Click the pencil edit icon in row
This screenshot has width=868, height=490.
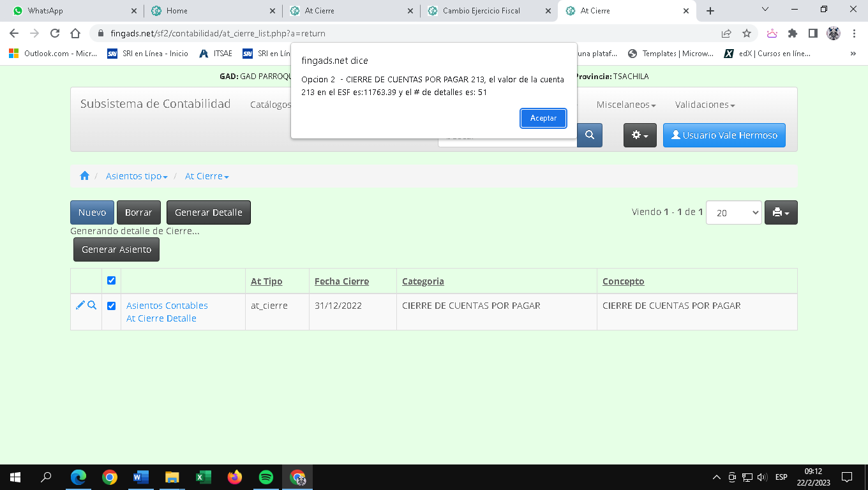[x=80, y=306]
